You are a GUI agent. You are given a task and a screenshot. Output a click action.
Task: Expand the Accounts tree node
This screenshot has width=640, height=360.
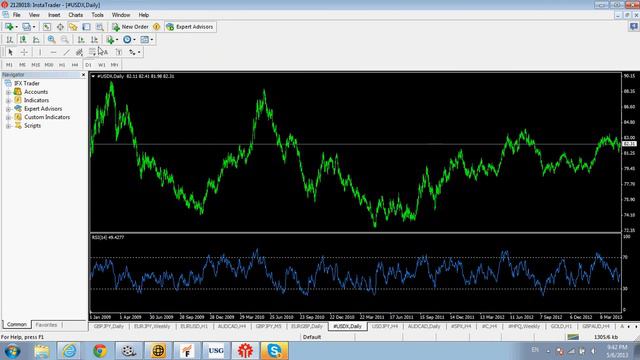(x=8, y=92)
